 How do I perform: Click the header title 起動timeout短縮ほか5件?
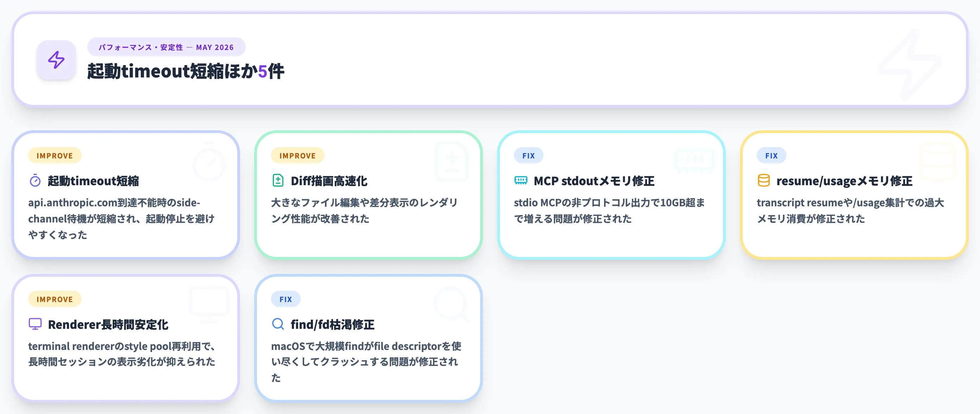click(186, 71)
